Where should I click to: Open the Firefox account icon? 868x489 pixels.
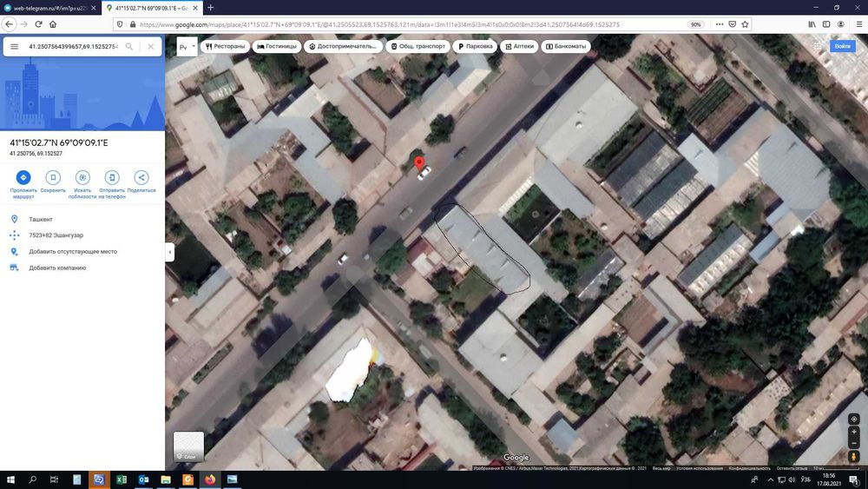(x=840, y=24)
